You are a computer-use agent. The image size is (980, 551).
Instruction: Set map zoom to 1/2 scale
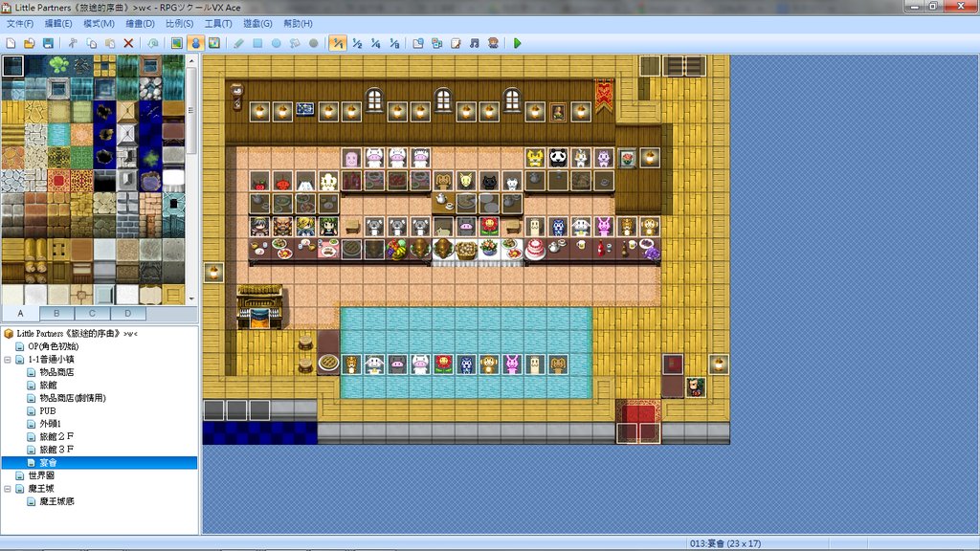pos(357,43)
